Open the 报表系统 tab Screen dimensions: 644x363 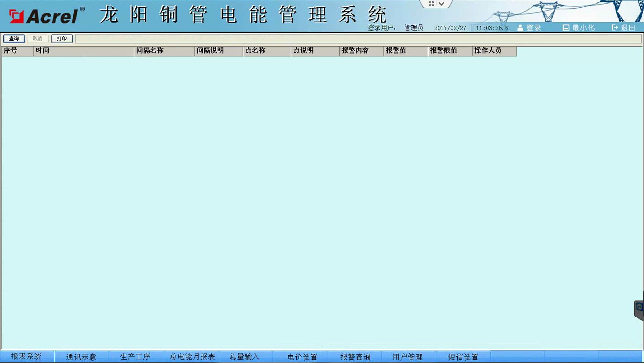(26, 357)
